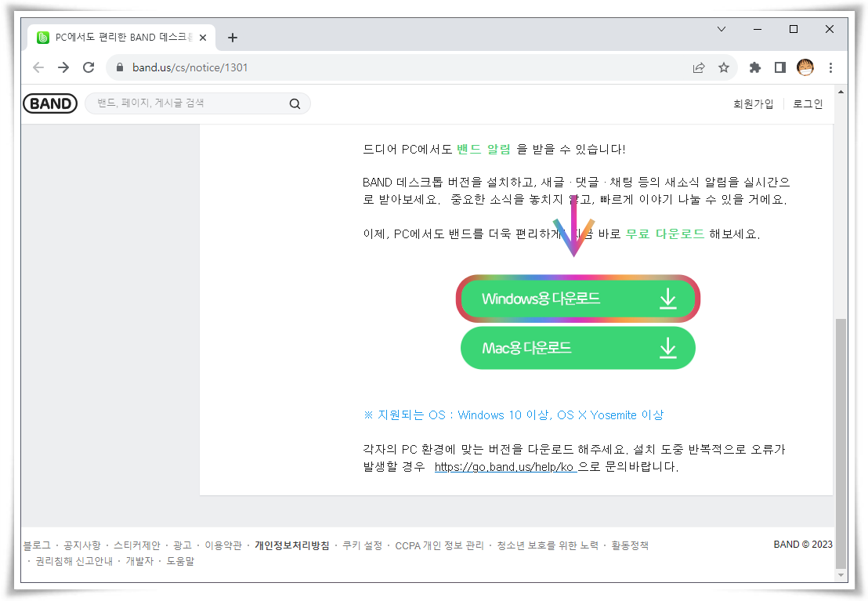Click browser forward arrow

coord(63,67)
